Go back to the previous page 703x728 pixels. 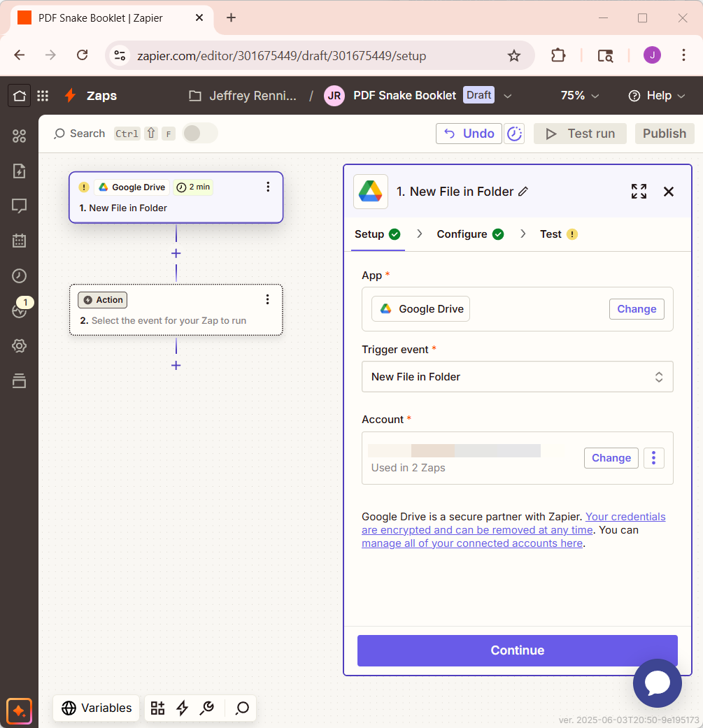coord(20,55)
